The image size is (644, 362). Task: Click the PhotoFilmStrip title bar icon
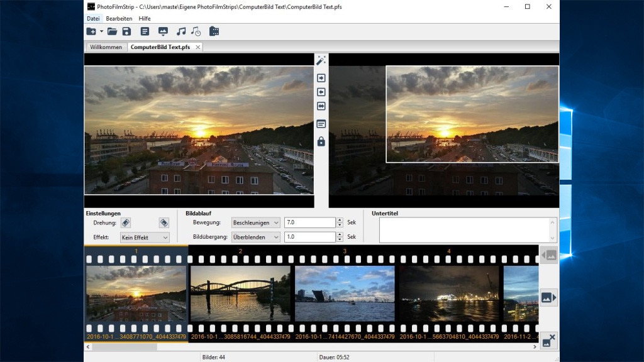[91, 6]
